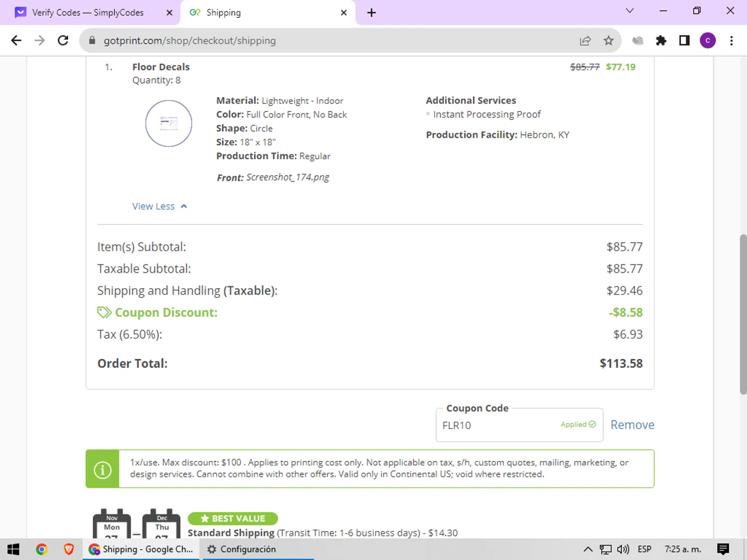Click the struck-through price $85.77
Image resolution: width=747 pixels, height=560 pixels.
pos(585,67)
